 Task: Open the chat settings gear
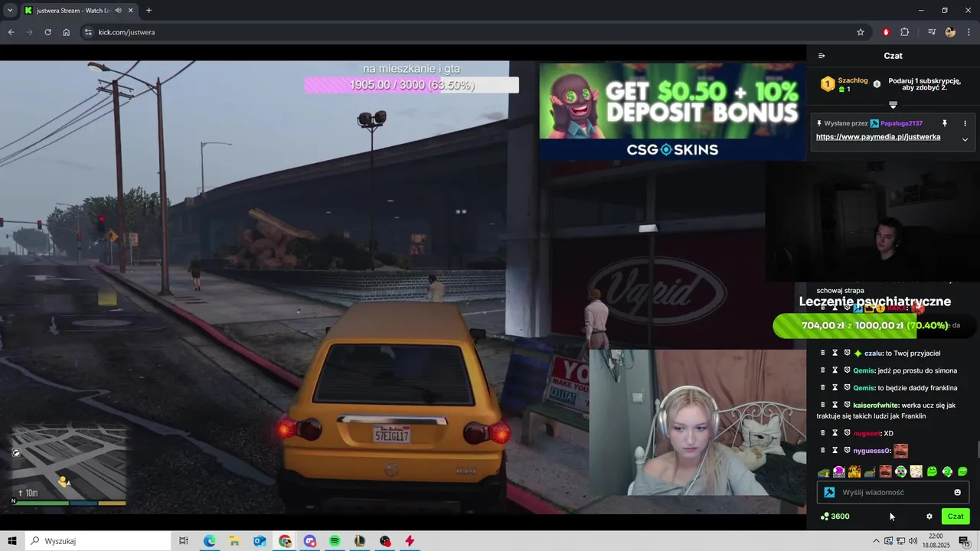[929, 517]
